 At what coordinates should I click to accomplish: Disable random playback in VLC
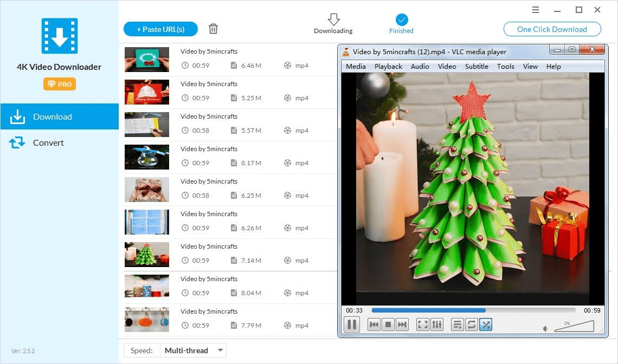click(x=485, y=323)
